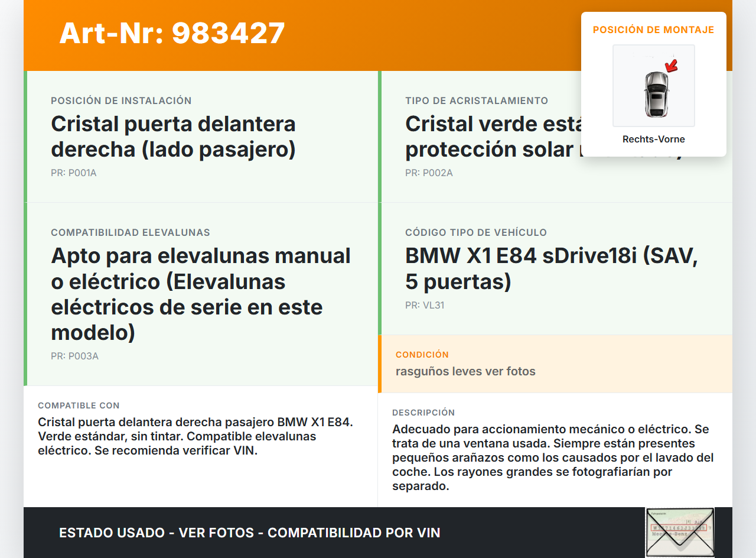
Task: Select the 'PR: P002A' code
Action: (429, 173)
